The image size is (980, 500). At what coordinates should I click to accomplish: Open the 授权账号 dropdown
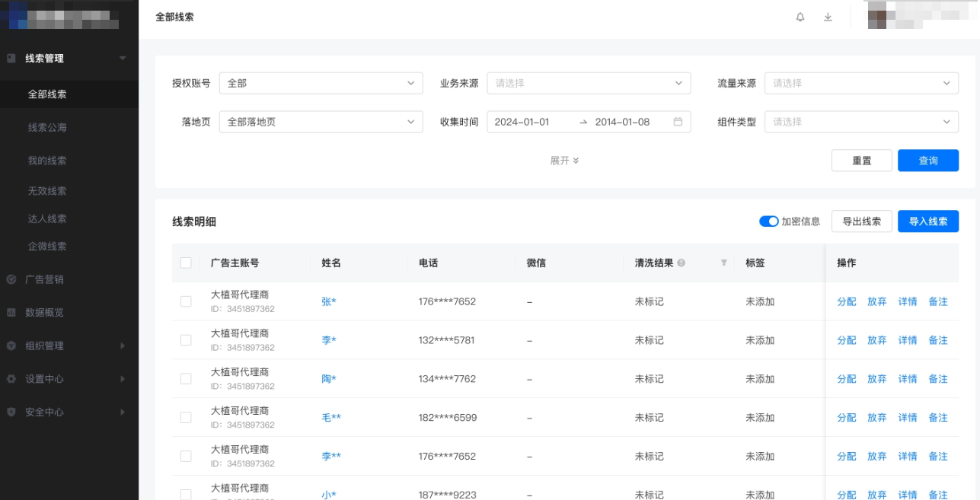pyautogui.click(x=320, y=83)
